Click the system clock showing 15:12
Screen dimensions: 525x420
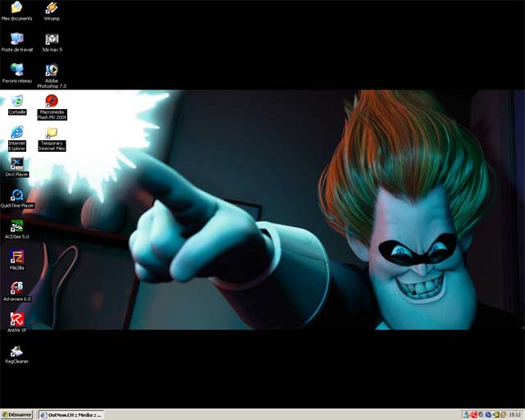tap(515, 414)
